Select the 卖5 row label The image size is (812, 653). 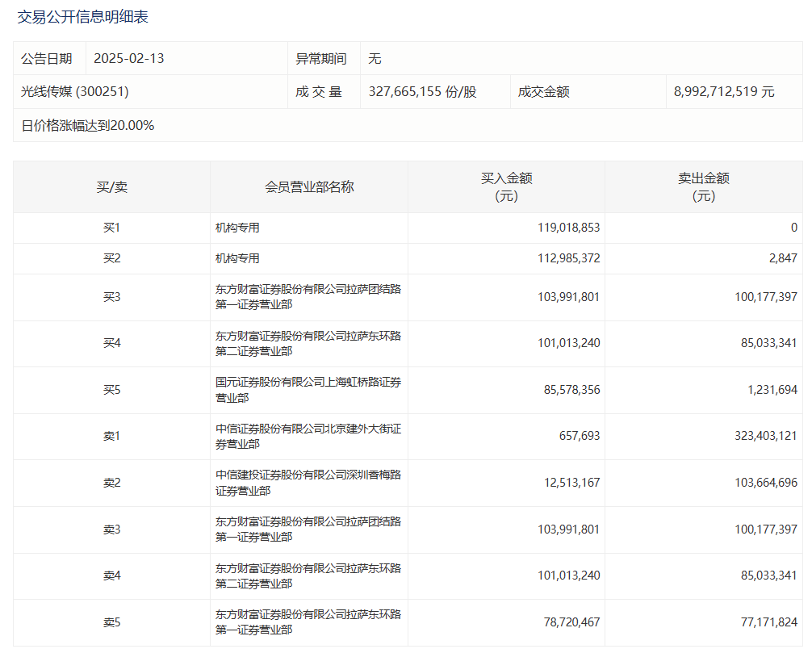(111, 622)
